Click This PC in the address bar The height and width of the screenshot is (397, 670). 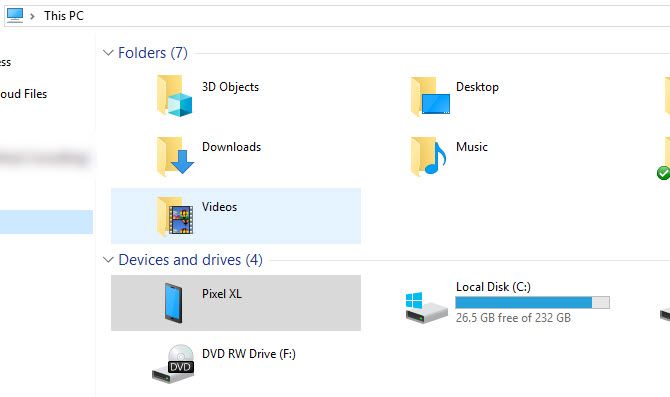(64, 16)
